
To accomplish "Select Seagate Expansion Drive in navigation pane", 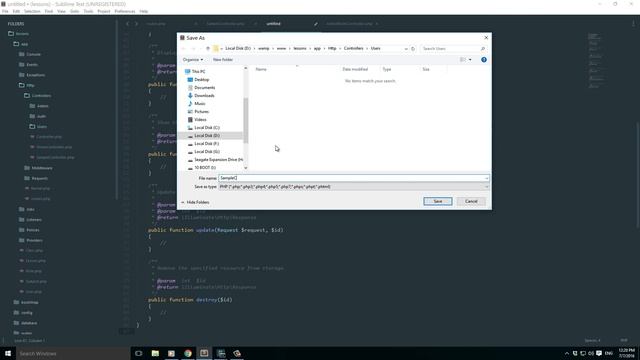I will point(218,160).
